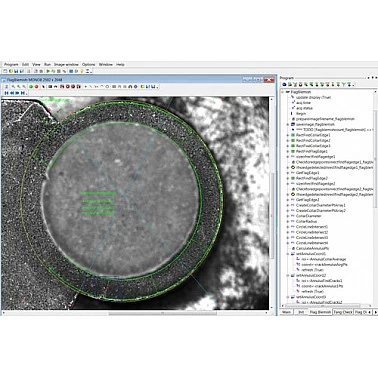378x378 pixels.
Task: Select the GetFlagEdge2 step
Action: click(308, 200)
